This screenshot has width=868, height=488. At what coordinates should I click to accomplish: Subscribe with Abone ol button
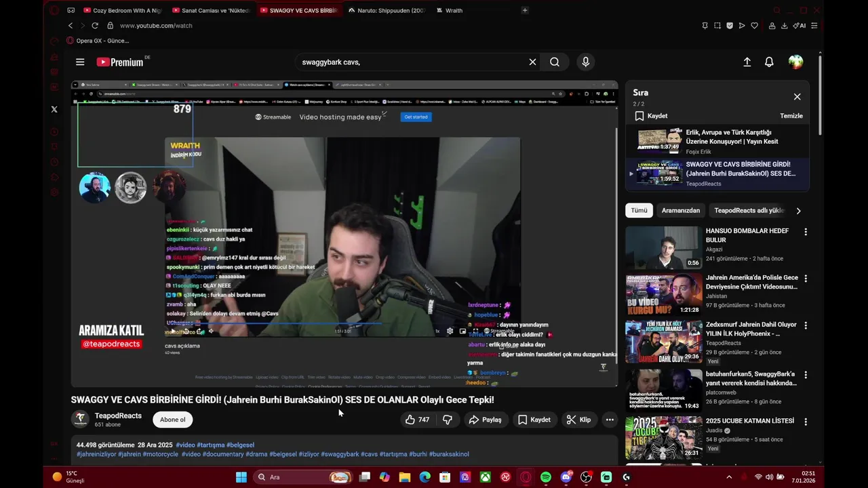pos(173,420)
